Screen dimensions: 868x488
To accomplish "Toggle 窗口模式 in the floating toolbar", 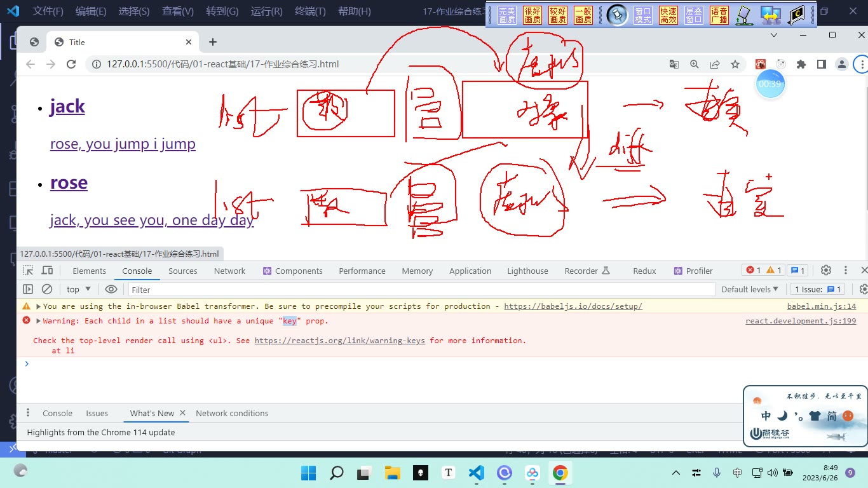I will point(643,15).
